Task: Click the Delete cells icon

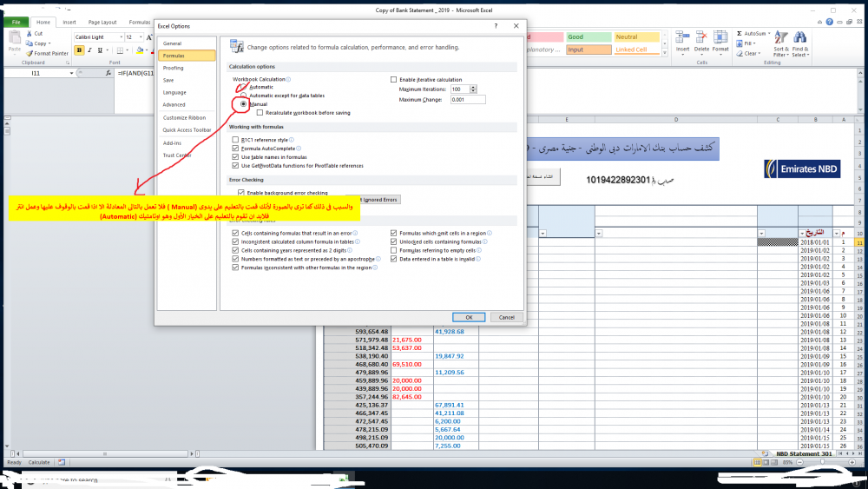Action: click(x=701, y=37)
